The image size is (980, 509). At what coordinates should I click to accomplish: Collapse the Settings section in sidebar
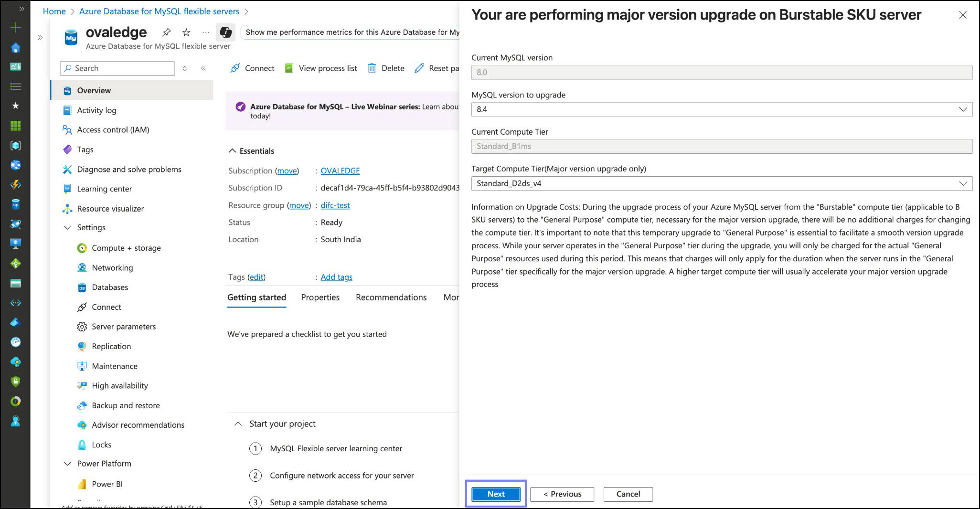pyautogui.click(x=68, y=228)
